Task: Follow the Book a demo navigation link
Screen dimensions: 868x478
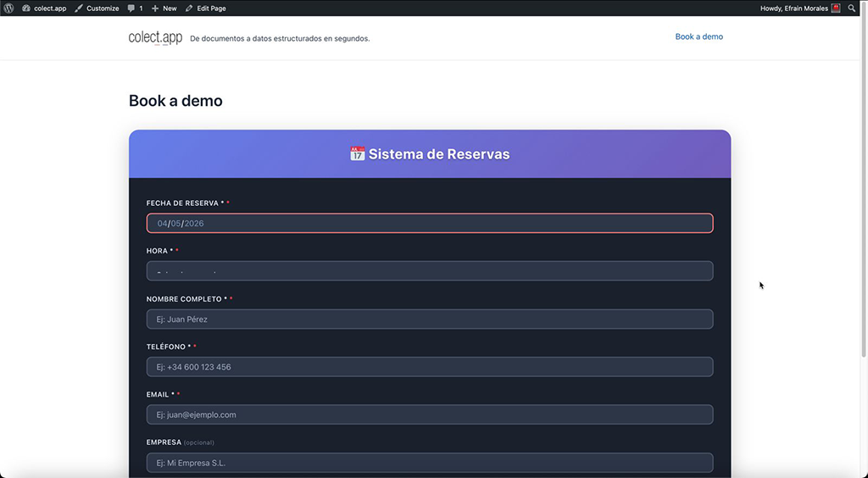Action: coord(698,36)
